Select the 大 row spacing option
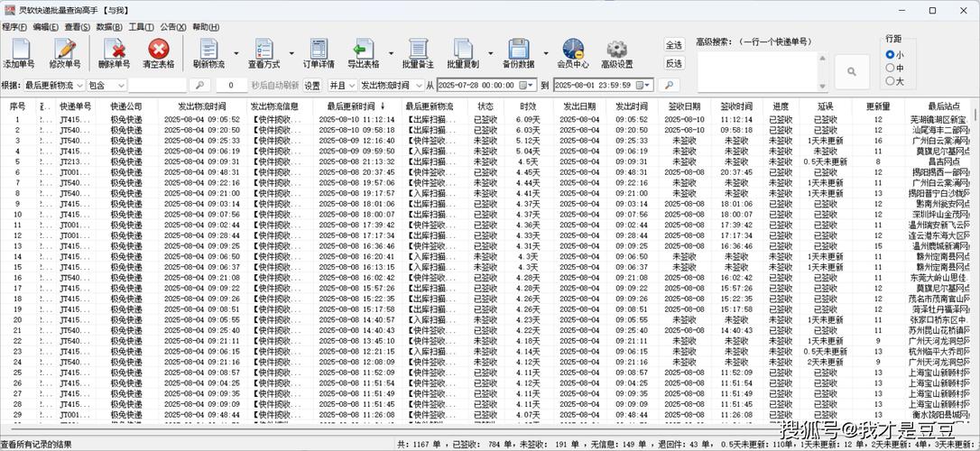 (895, 81)
